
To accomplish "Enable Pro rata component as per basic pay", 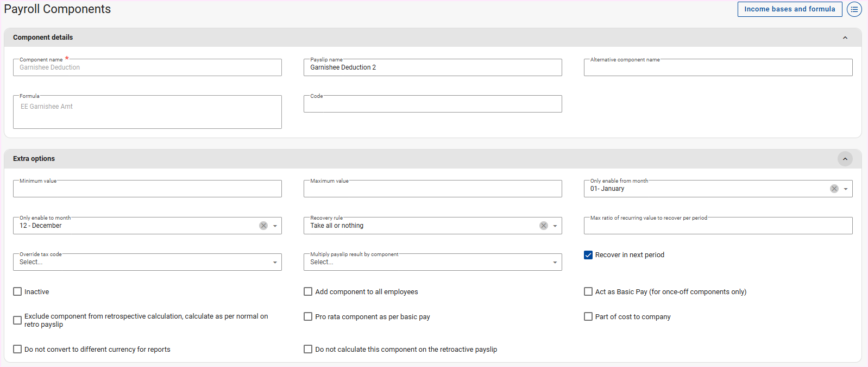I will click(308, 316).
